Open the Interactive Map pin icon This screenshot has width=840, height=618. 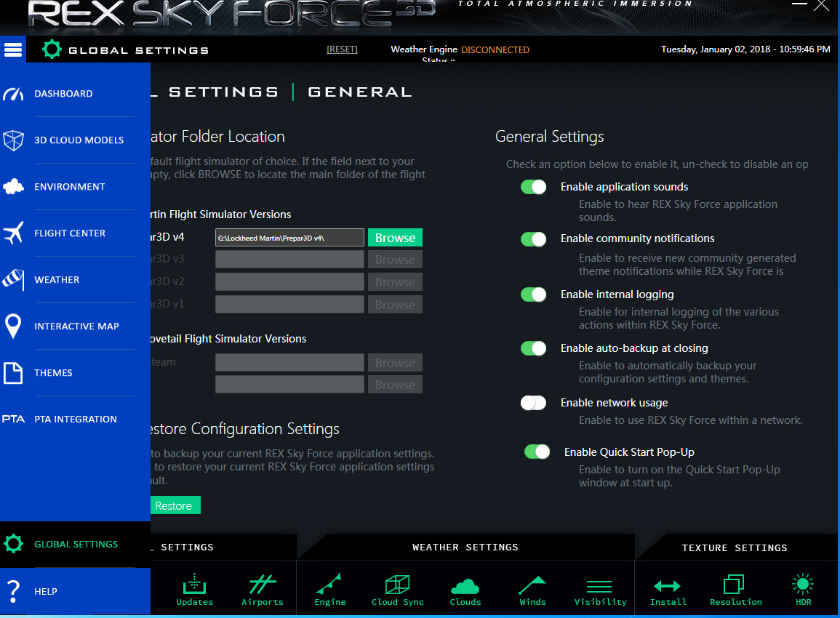(x=13, y=326)
